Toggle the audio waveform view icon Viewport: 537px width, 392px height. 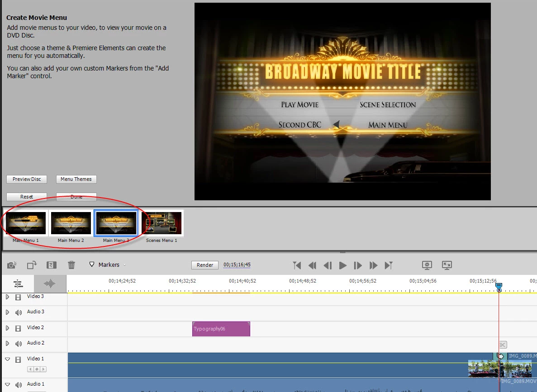click(x=50, y=283)
